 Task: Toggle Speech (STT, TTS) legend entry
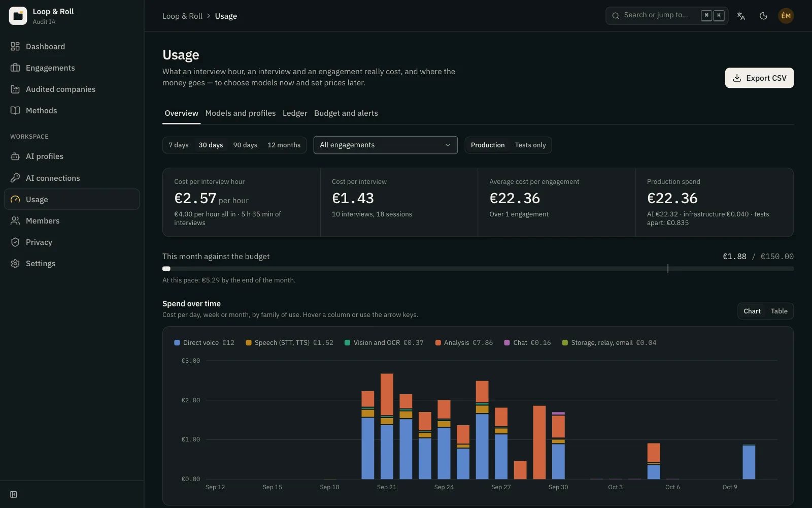(x=289, y=343)
